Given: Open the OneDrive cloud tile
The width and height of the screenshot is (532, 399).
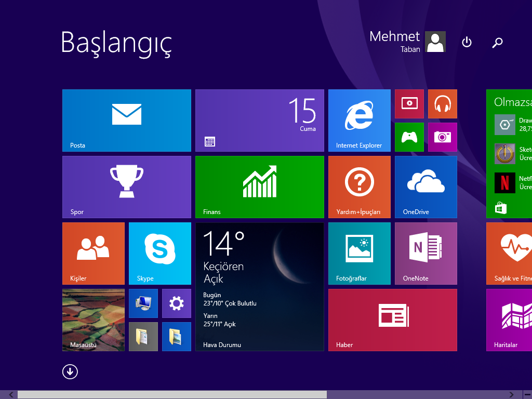Looking at the screenshot, I should pos(426,187).
